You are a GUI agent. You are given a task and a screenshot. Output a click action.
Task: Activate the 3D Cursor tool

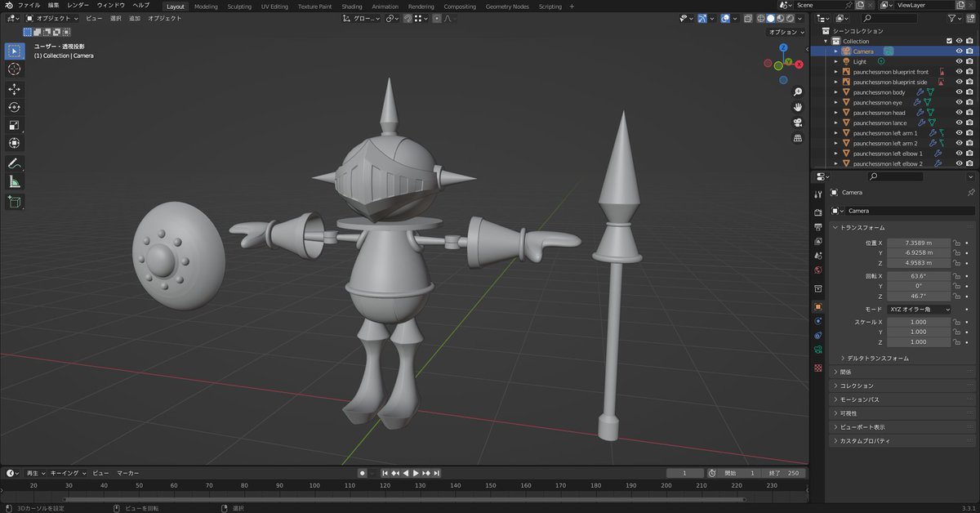pos(15,69)
